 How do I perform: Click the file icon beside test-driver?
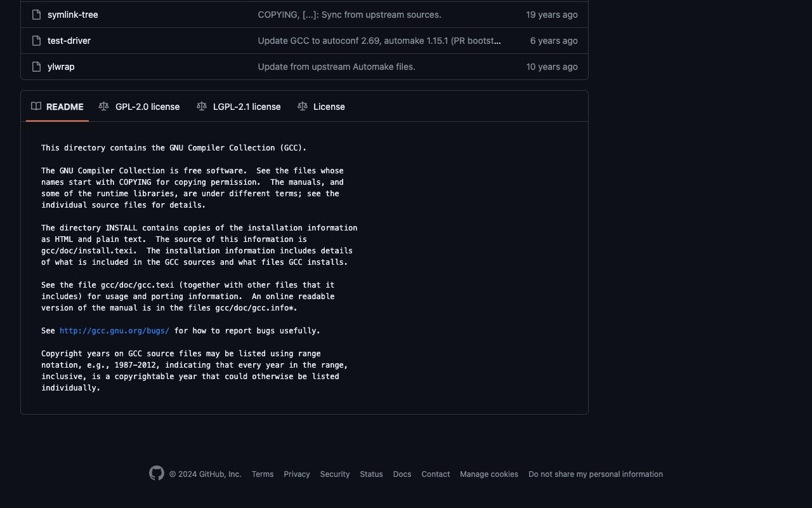click(37, 41)
